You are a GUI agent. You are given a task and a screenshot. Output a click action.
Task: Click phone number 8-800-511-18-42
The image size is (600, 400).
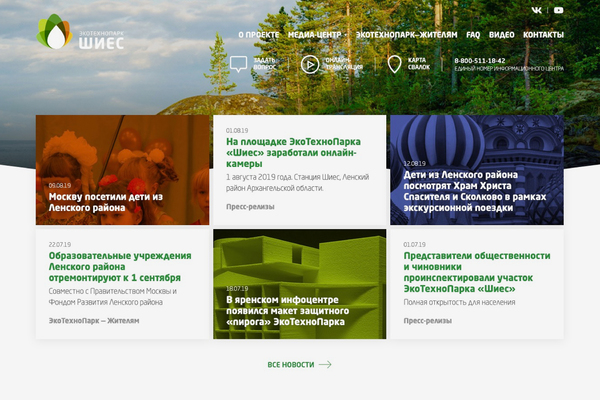tap(479, 60)
